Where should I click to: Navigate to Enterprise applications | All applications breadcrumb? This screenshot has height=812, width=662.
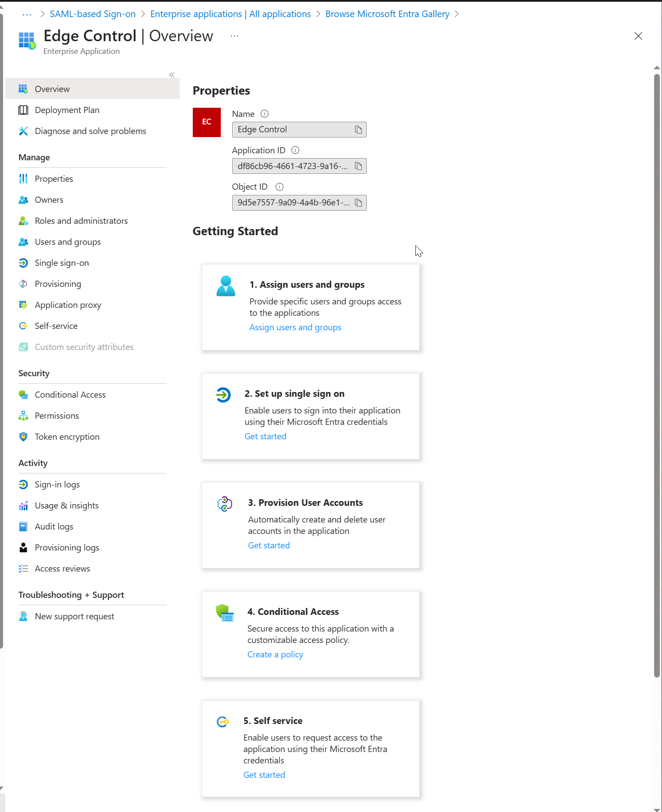point(230,14)
